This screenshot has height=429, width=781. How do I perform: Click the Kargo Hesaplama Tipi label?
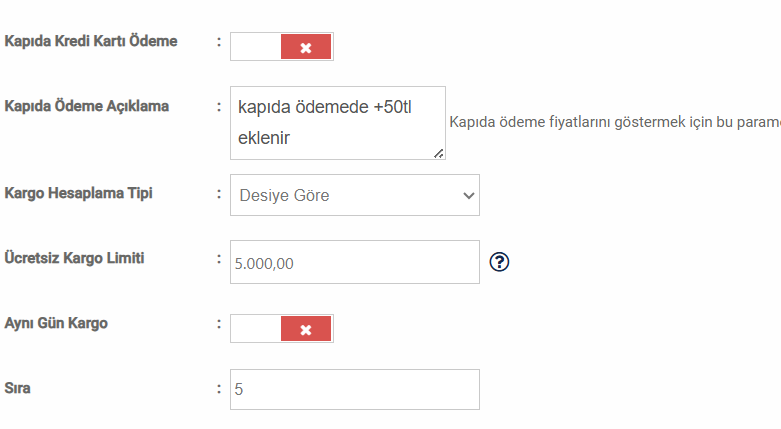click(78, 193)
